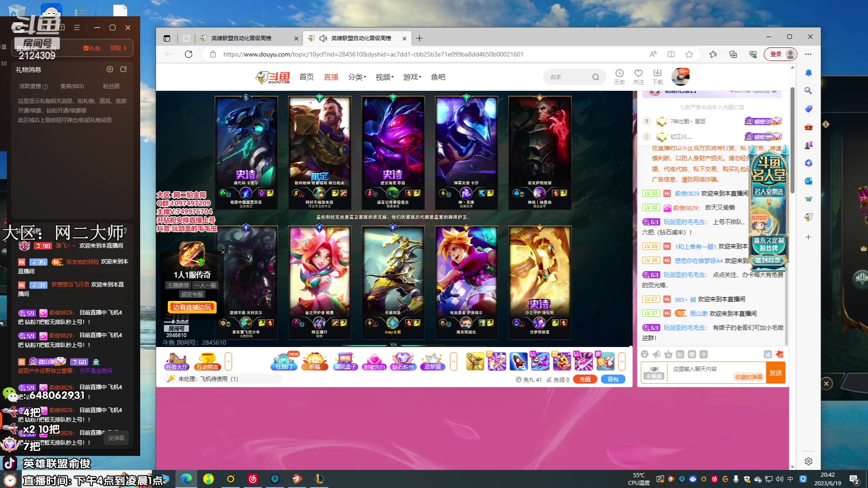Screen dimensions: 868x488
Task: Expand the 分类 category dropdown
Action: 357,77
